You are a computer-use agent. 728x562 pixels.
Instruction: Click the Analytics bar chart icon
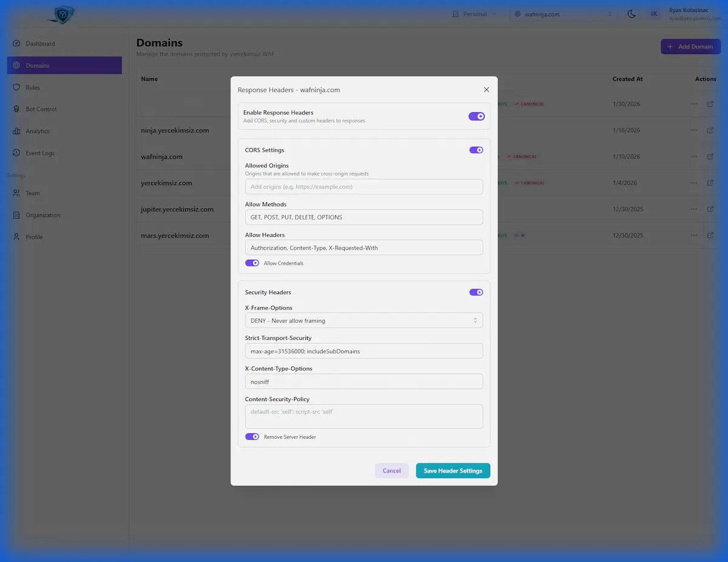pos(16,131)
